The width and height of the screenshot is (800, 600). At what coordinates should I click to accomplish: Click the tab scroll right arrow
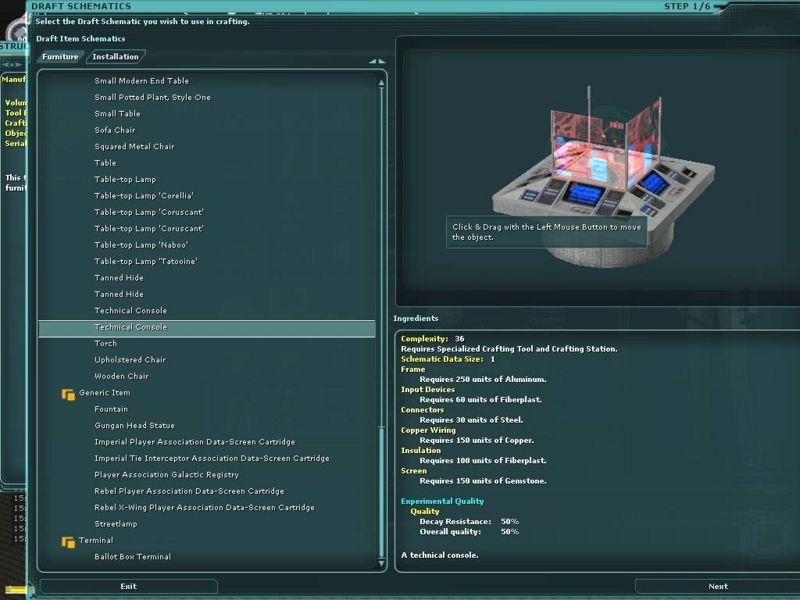[381, 61]
